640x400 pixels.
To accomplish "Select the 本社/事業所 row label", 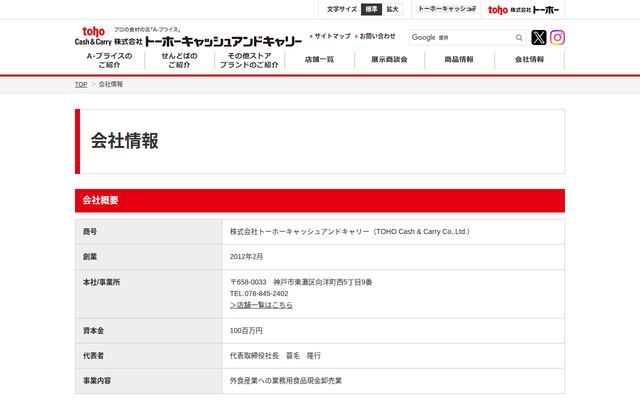I will [x=101, y=282].
